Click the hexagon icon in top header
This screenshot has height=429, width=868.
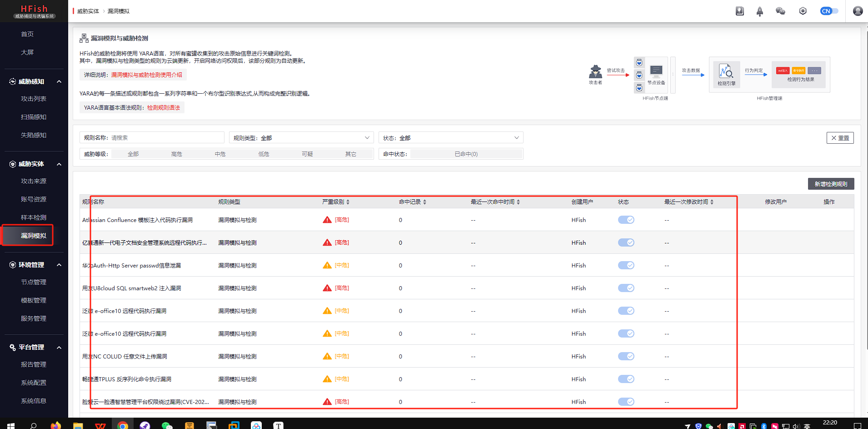point(803,11)
